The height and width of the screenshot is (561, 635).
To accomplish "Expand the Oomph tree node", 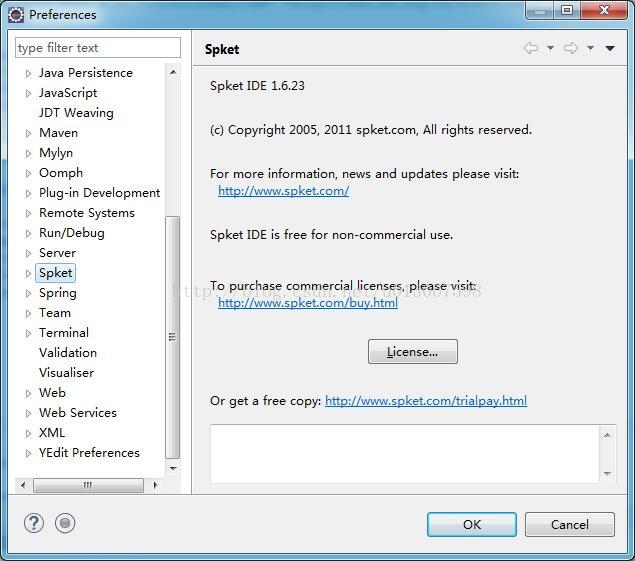I will pyautogui.click(x=28, y=173).
